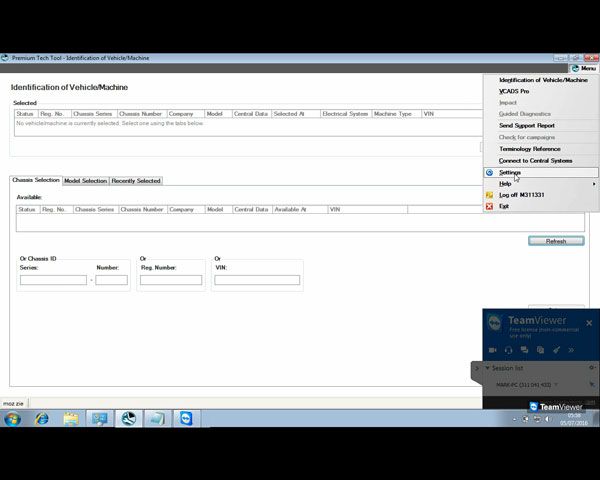The height and width of the screenshot is (480, 600).
Task: Open the TeamViewer chat icon
Action: click(x=525, y=350)
